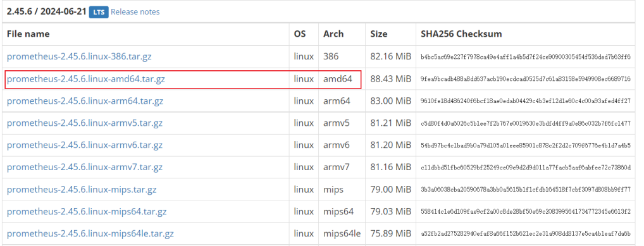
Task: Click the blue LTS badge
Action: (99, 12)
